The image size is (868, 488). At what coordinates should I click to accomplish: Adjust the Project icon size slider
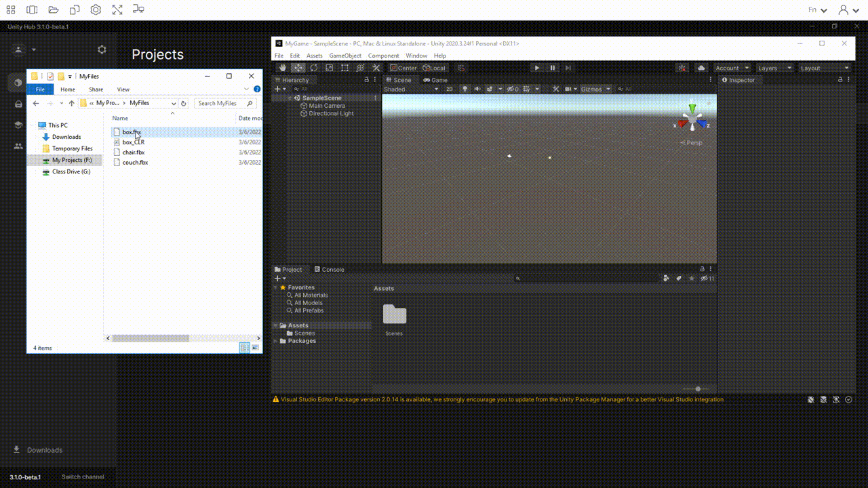pos(698,389)
